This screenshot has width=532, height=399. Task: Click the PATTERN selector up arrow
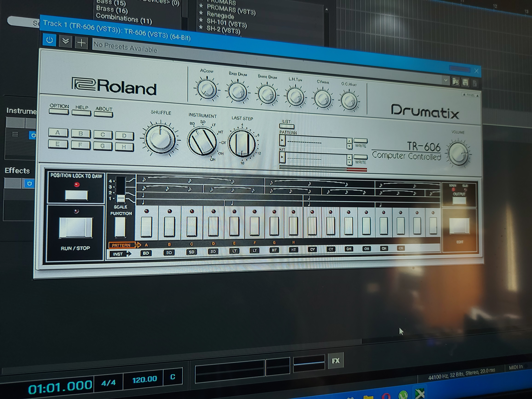coord(349,141)
